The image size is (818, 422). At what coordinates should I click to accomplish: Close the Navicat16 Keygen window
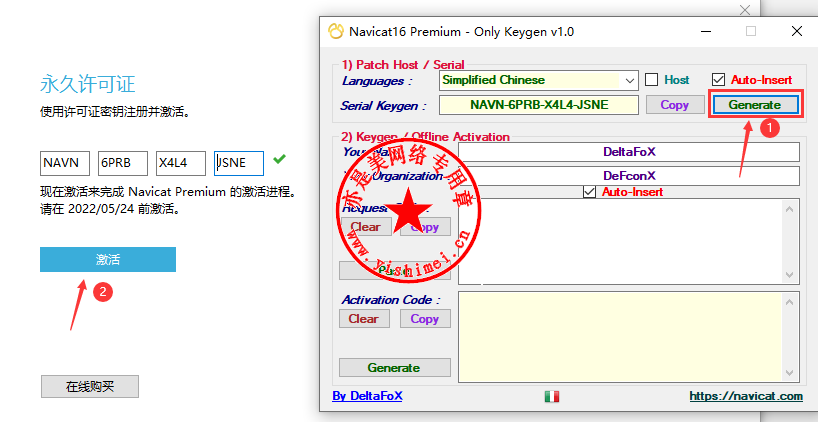pos(797,31)
